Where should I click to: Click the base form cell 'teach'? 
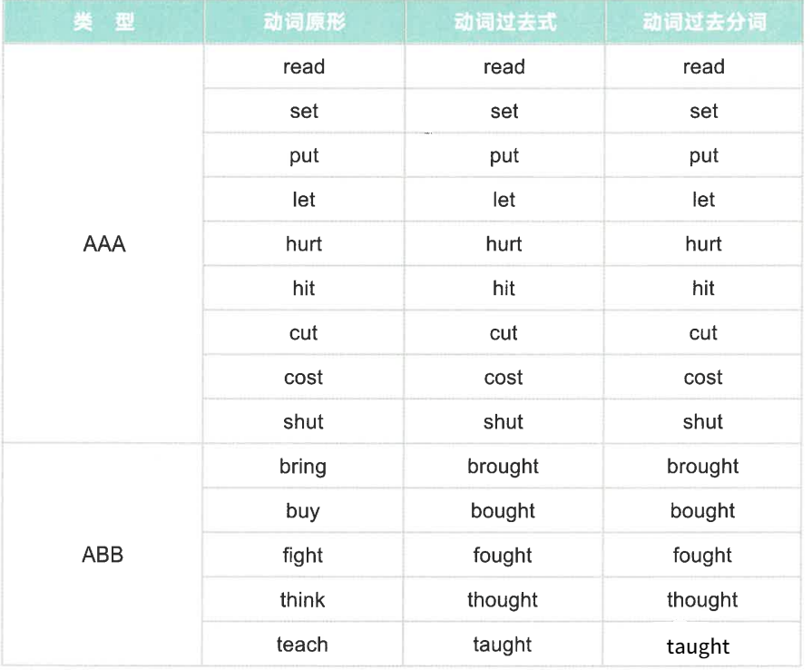point(302,645)
